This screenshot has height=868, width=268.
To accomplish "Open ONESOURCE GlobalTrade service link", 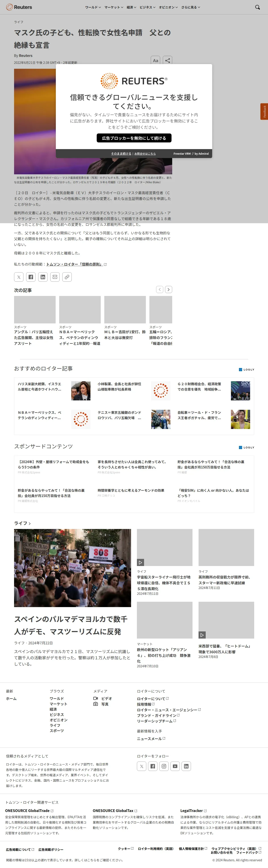I will click(x=29, y=810).
